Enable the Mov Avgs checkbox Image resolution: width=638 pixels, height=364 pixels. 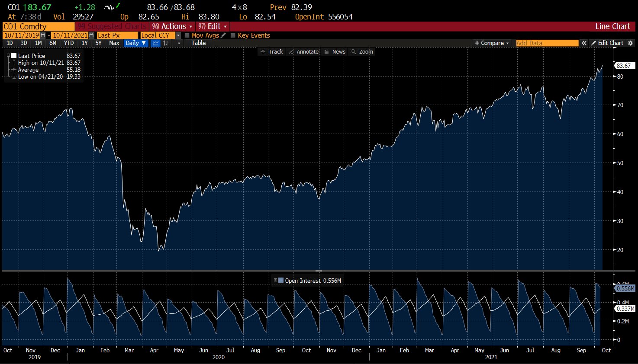tap(187, 35)
